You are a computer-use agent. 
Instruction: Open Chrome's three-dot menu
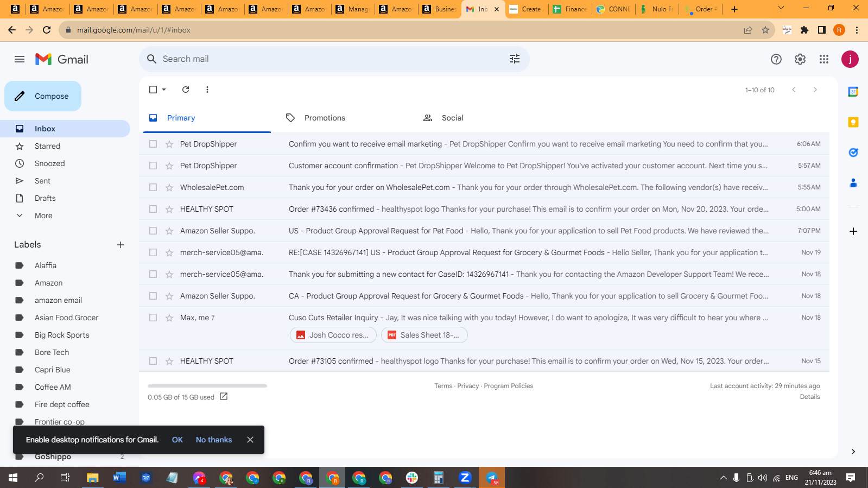point(857,30)
